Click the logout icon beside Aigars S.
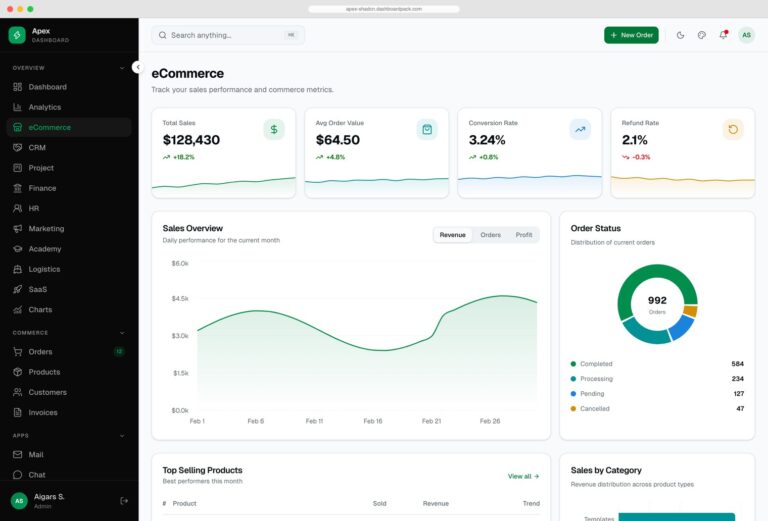The height and width of the screenshot is (521, 768). coord(124,500)
